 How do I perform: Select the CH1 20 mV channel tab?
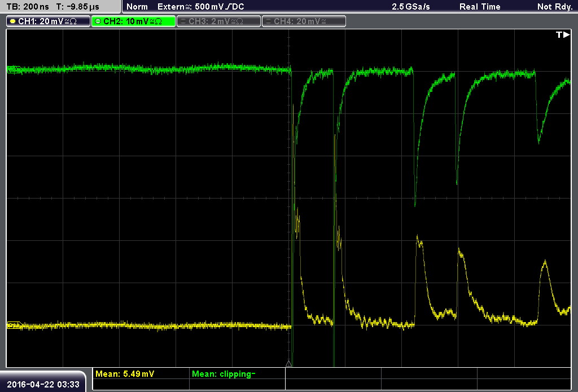click(x=49, y=21)
